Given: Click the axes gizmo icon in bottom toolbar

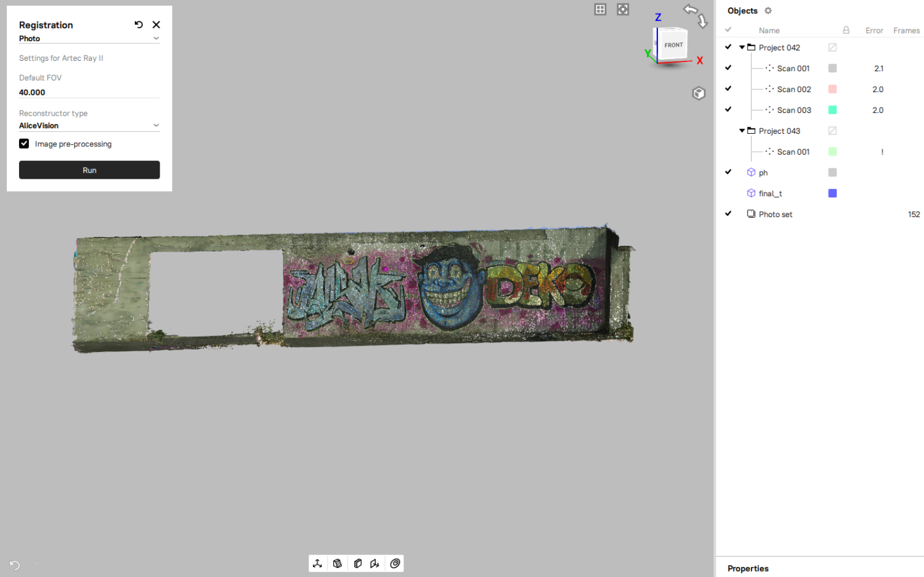Looking at the screenshot, I should 318,563.
